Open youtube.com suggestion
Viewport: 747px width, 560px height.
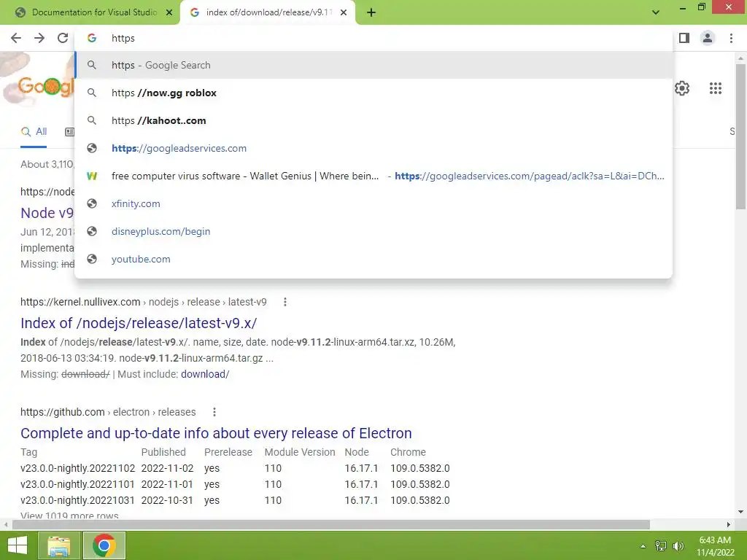pos(373,259)
